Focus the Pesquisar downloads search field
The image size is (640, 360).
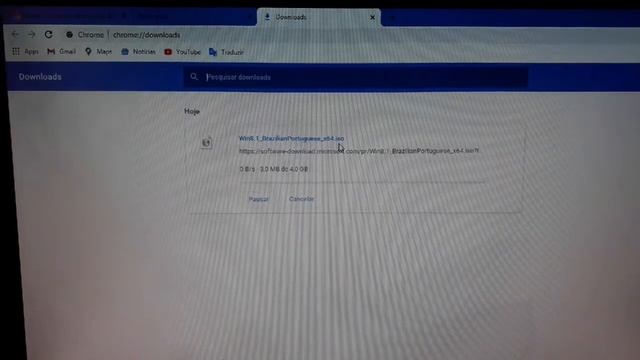tap(356, 77)
